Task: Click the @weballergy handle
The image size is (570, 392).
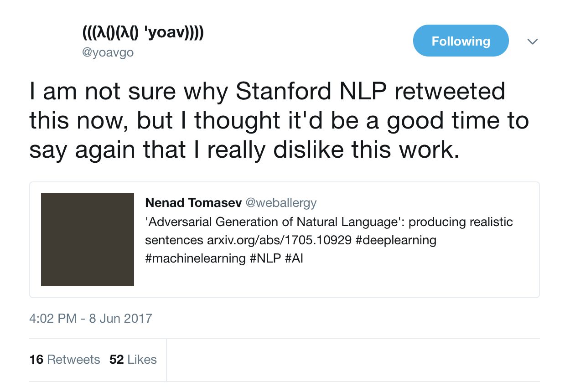Action: coord(281,203)
